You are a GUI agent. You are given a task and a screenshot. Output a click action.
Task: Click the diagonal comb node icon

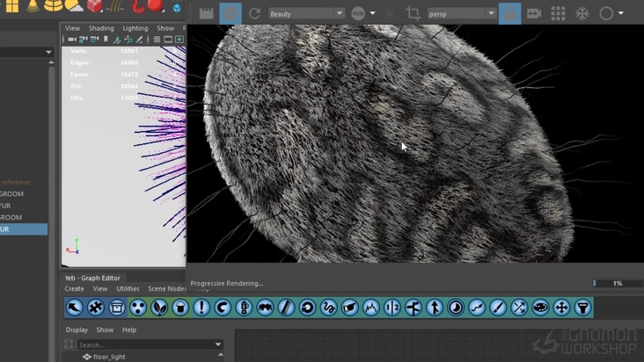pyautogui.click(x=286, y=308)
